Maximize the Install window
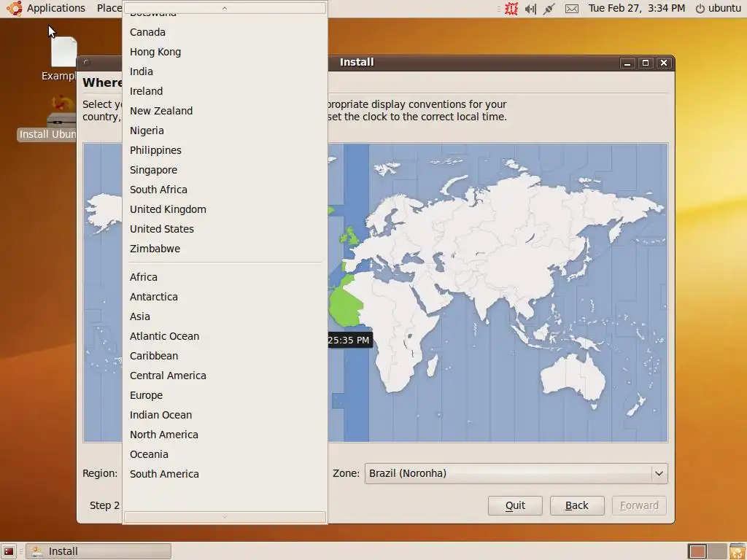The width and height of the screenshot is (747, 560). (x=646, y=63)
